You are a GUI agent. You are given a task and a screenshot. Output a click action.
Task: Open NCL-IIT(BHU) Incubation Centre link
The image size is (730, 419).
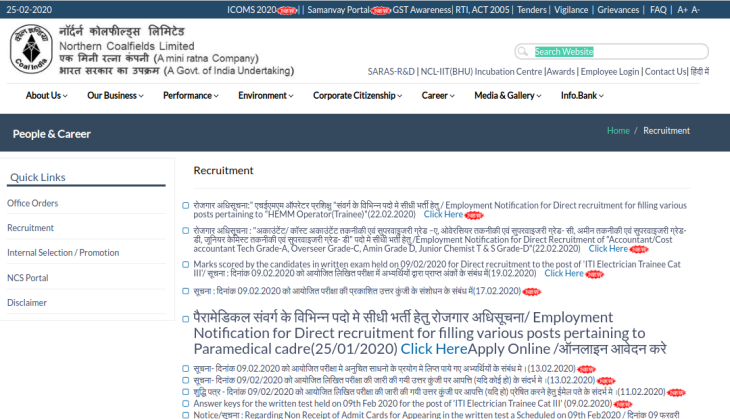(x=481, y=72)
